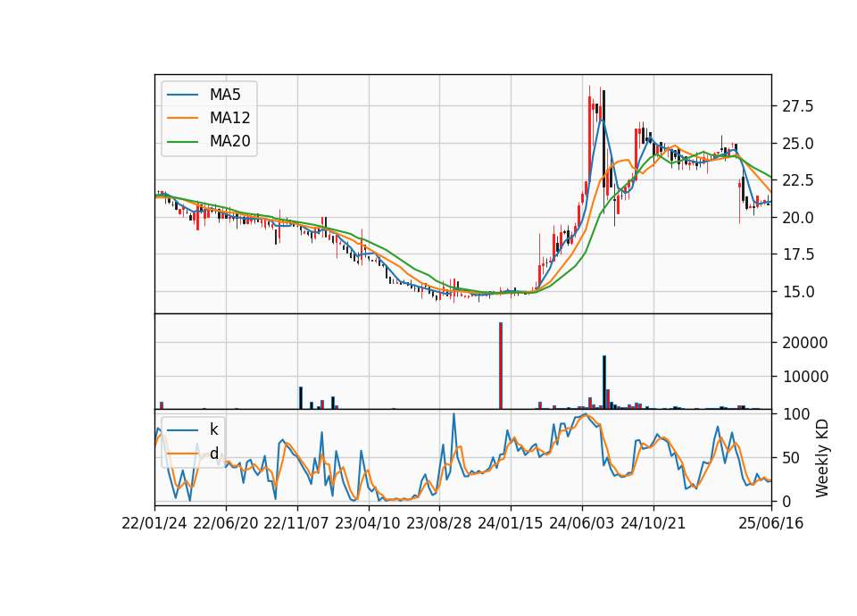Click the 20000 volume axis label

(x=805, y=343)
